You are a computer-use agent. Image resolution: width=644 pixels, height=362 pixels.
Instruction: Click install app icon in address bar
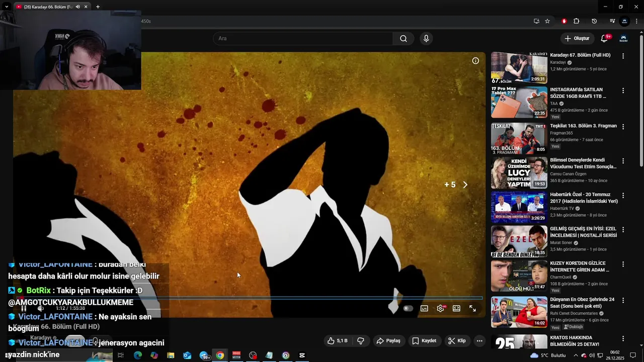pos(536,21)
